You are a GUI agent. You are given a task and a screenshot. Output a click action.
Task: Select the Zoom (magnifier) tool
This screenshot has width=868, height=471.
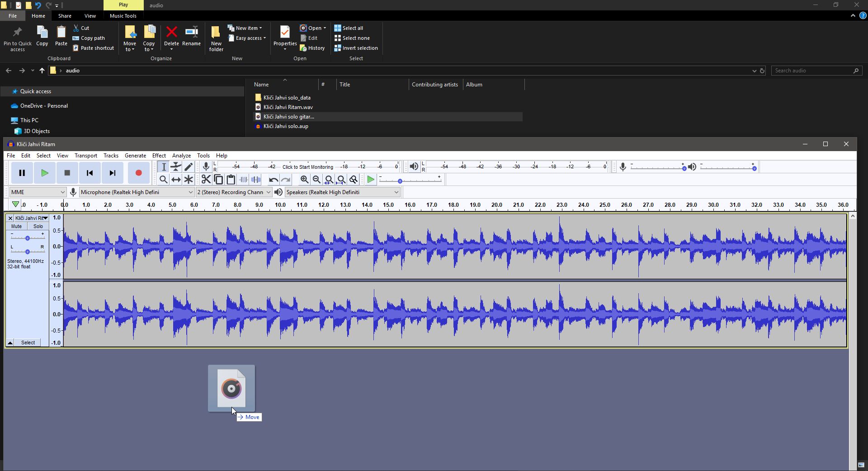tap(164, 180)
